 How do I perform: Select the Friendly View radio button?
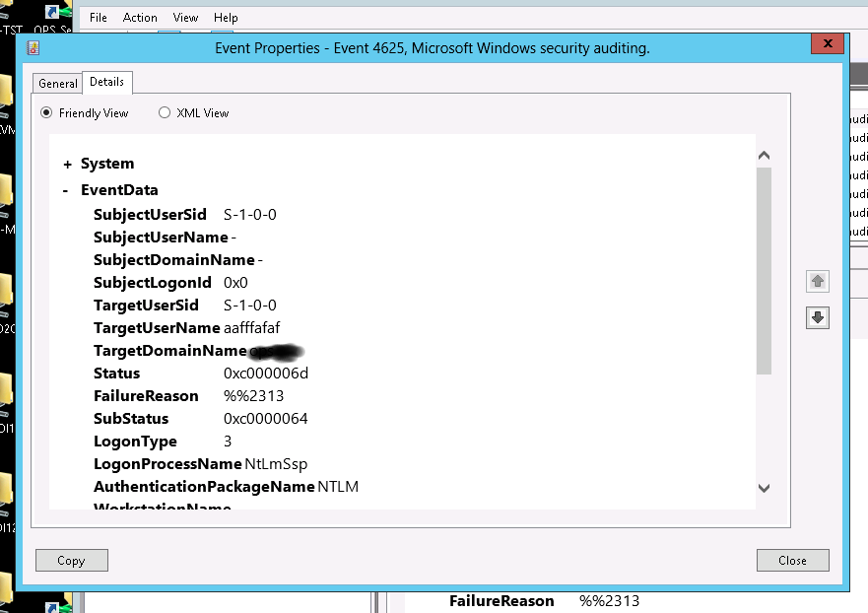(46, 113)
